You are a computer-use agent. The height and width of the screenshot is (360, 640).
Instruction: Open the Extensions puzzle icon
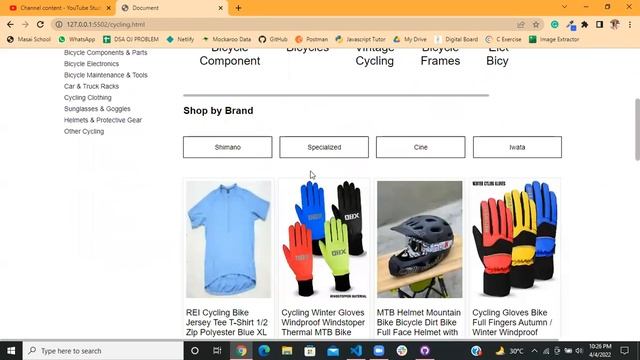(x=584, y=24)
